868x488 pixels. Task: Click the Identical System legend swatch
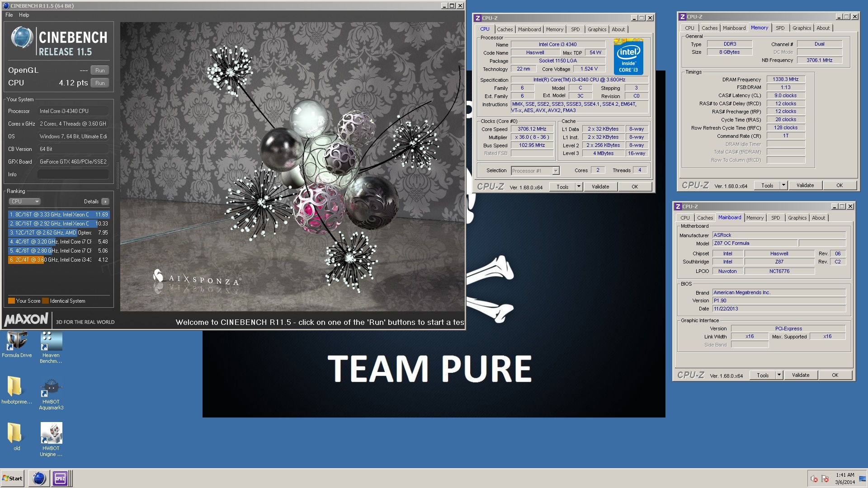point(46,301)
